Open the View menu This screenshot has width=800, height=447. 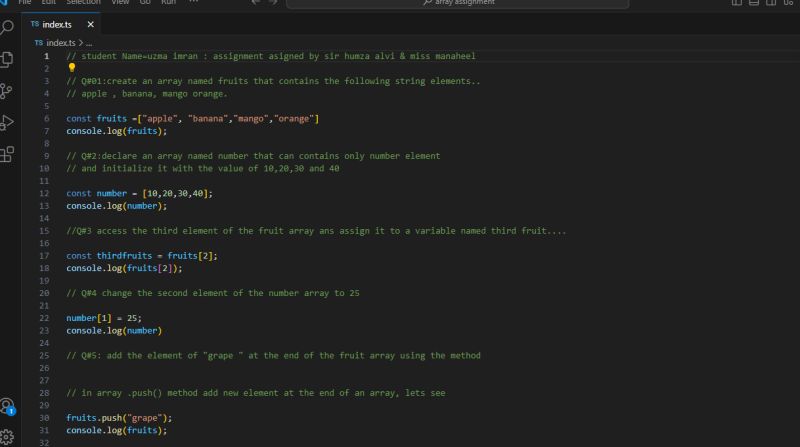pos(120,3)
